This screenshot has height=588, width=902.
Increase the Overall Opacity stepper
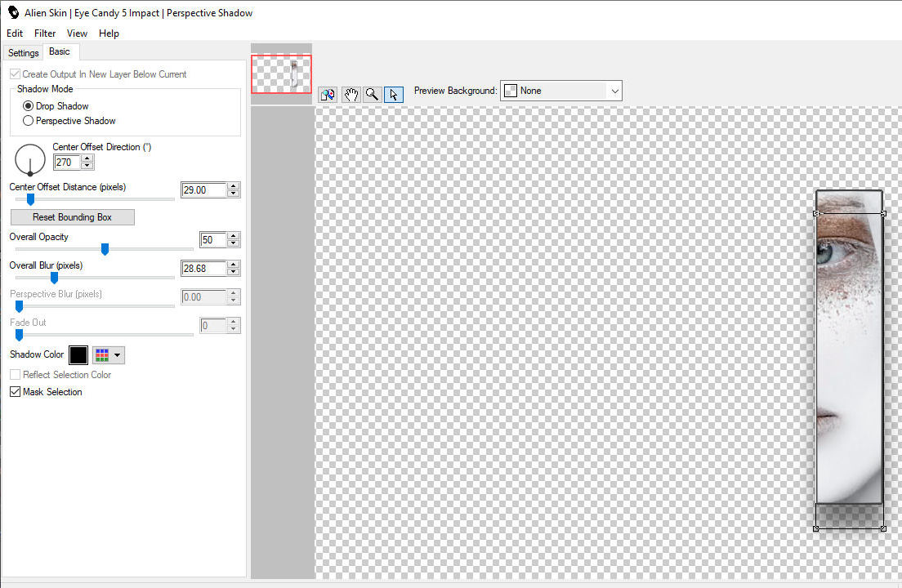(x=233, y=236)
